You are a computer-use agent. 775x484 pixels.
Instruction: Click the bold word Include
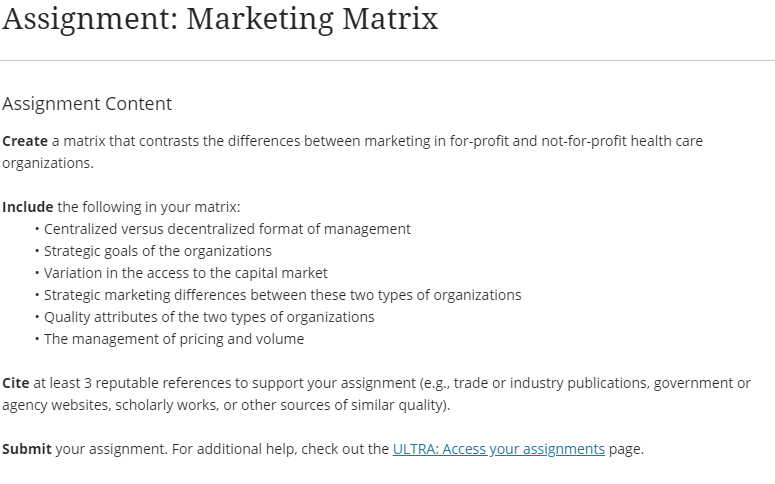pyautogui.click(x=28, y=207)
